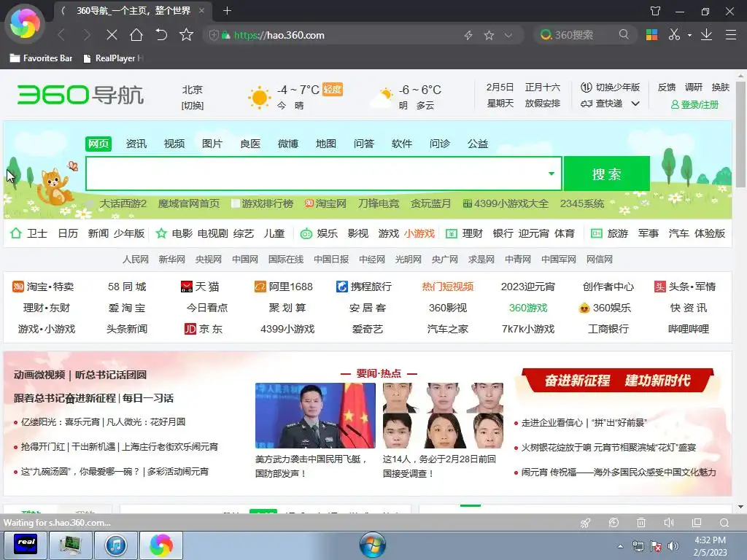Switch to 视频 search tab
This screenshot has width=747, height=560.
tap(174, 144)
